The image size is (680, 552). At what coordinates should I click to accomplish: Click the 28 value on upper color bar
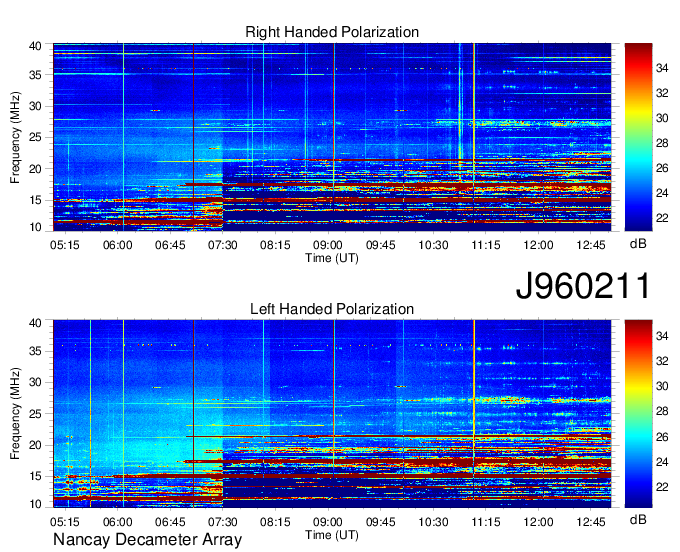coord(662,143)
